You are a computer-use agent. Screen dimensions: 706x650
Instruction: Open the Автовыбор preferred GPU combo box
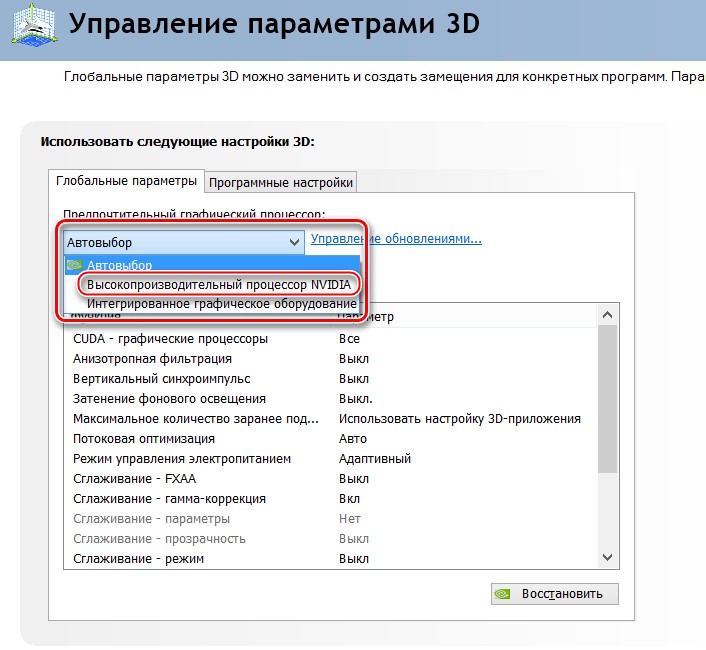click(184, 243)
